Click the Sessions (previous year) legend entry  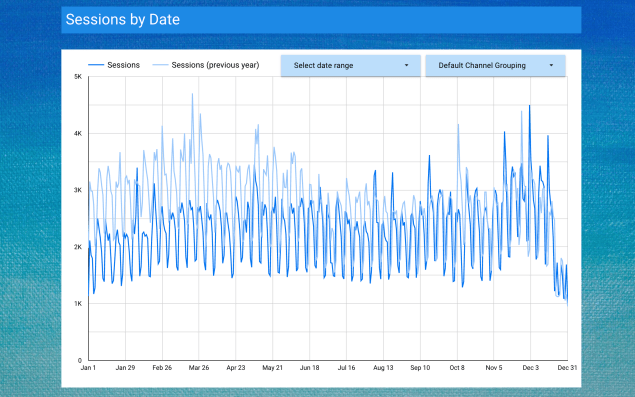click(x=206, y=65)
